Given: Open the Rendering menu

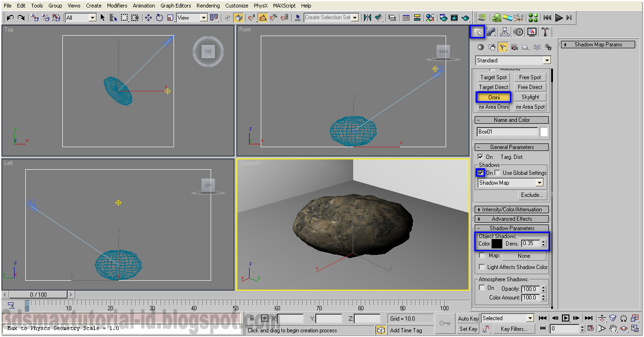Looking at the screenshot, I should coord(208,5).
